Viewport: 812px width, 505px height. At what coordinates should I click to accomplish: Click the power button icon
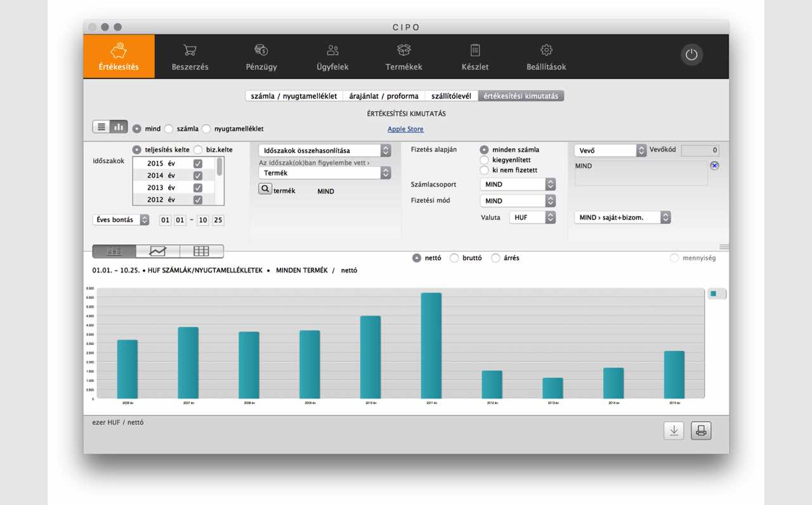click(691, 55)
